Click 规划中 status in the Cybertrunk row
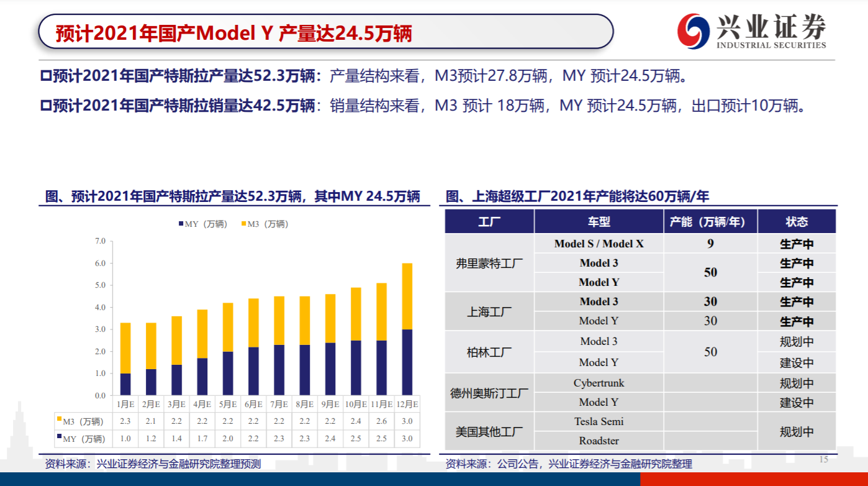Image resolution: width=868 pixels, height=486 pixels. [x=797, y=383]
